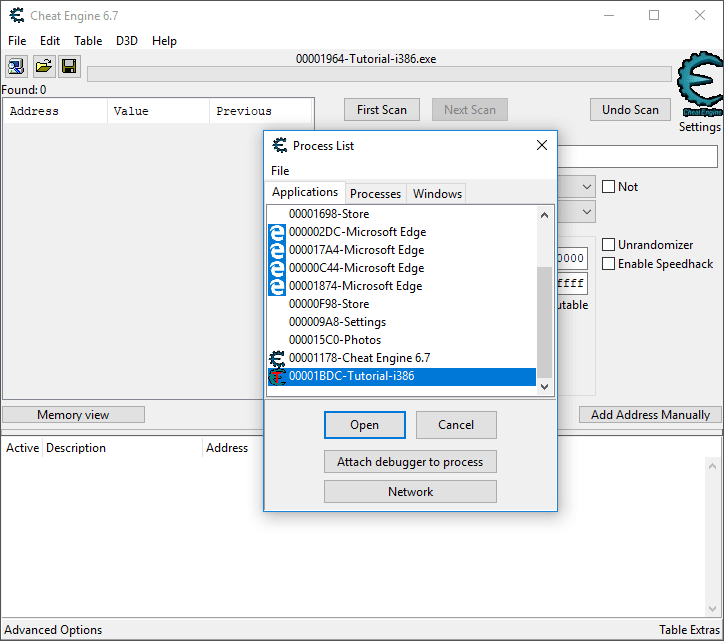The width and height of the screenshot is (724, 641).
Task: Open Memory view
Action: 73,415
